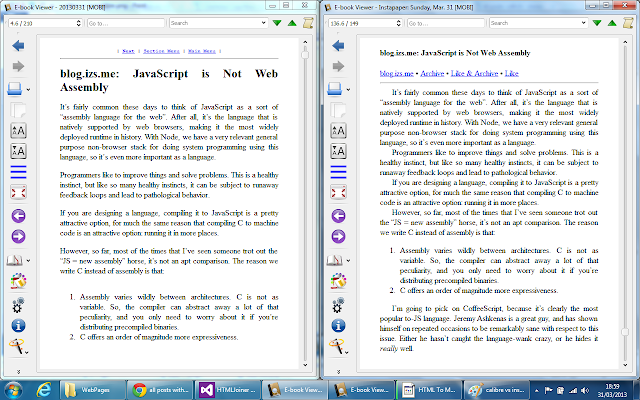Go to the previous page in the 20130331 viewer
This screenshot has width=640, height=400.
click(x=18, y=216)
